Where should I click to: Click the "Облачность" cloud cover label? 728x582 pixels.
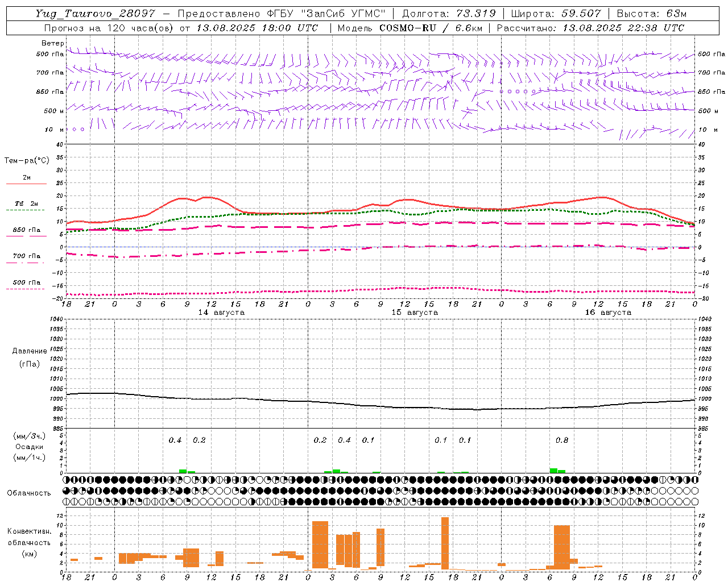(29, 493)
